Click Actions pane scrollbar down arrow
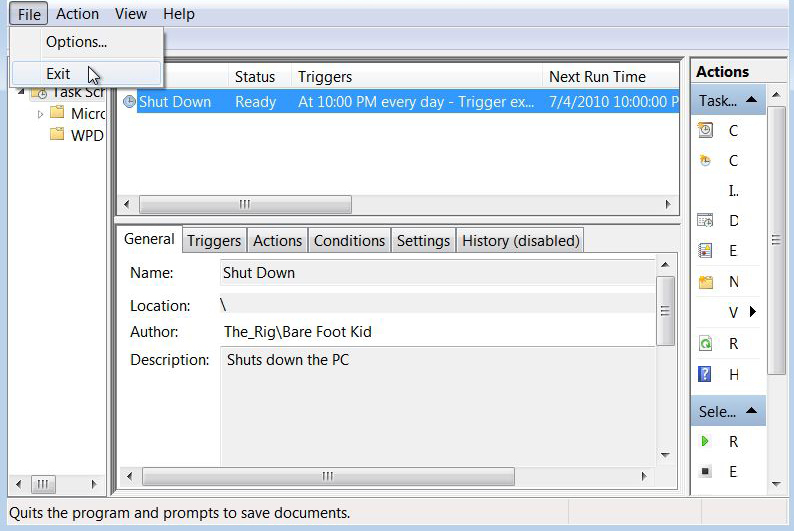Image resolution: width=794 pixels, height=531 pixels. 776,484
